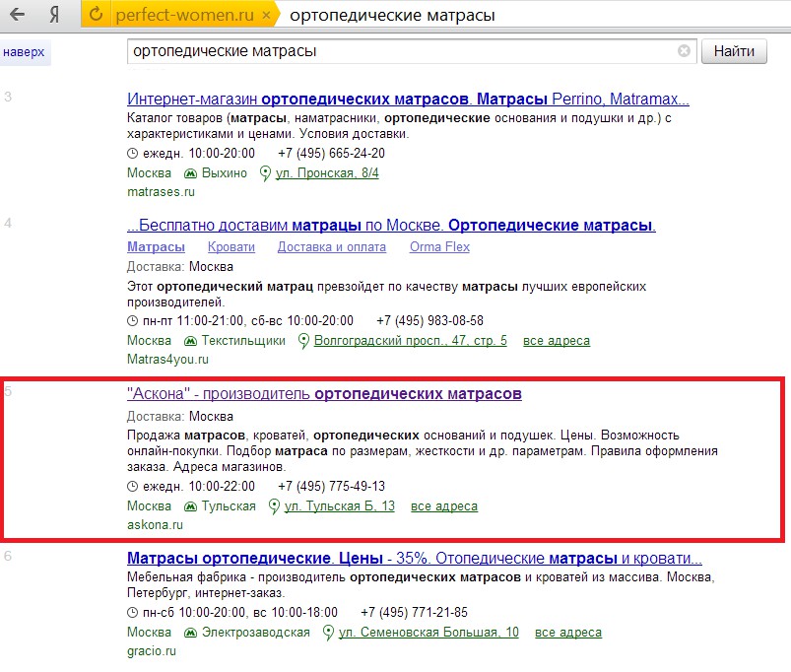The width and height of the screenshot is (791, 672).
Task: Click map pin before ул. Семеновская Большая
Action: point(328,633)
